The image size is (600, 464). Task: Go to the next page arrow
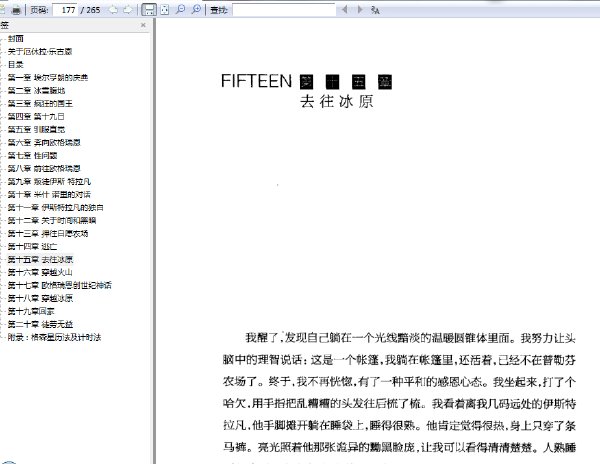tap(128, 10)
